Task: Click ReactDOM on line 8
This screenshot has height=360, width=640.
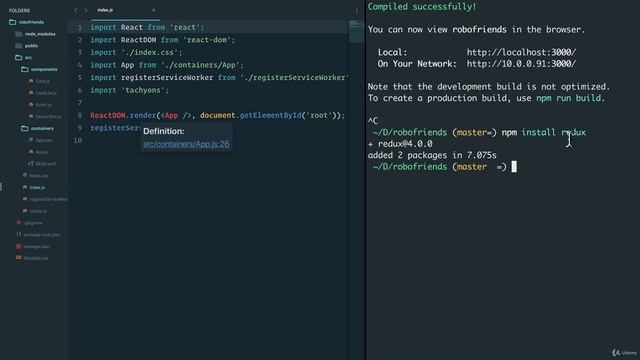Action: (108, 116)
